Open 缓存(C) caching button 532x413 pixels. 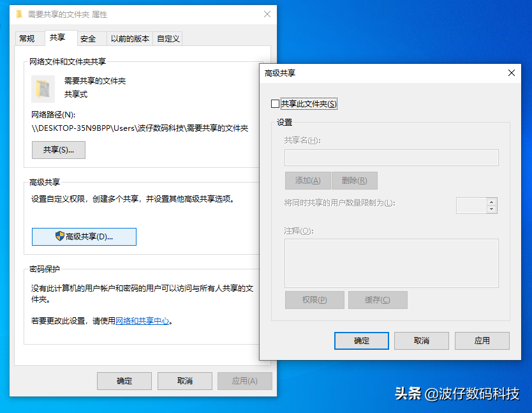pyautogui.click(x=378, y=300)
